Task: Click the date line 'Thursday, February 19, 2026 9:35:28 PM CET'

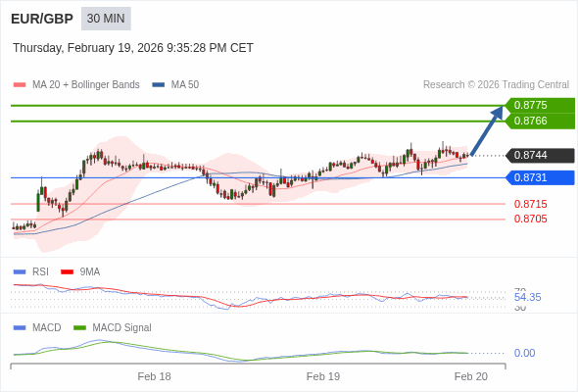Action: tap(133, 48)
